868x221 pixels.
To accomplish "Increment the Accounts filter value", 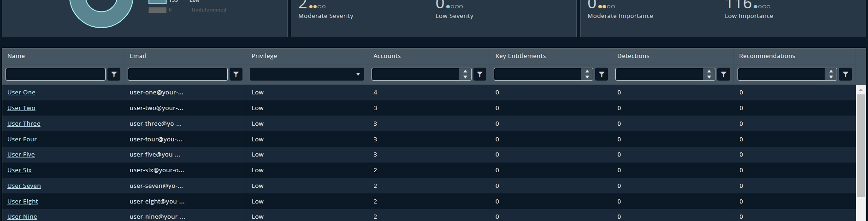I will click(x=465, y=71).
